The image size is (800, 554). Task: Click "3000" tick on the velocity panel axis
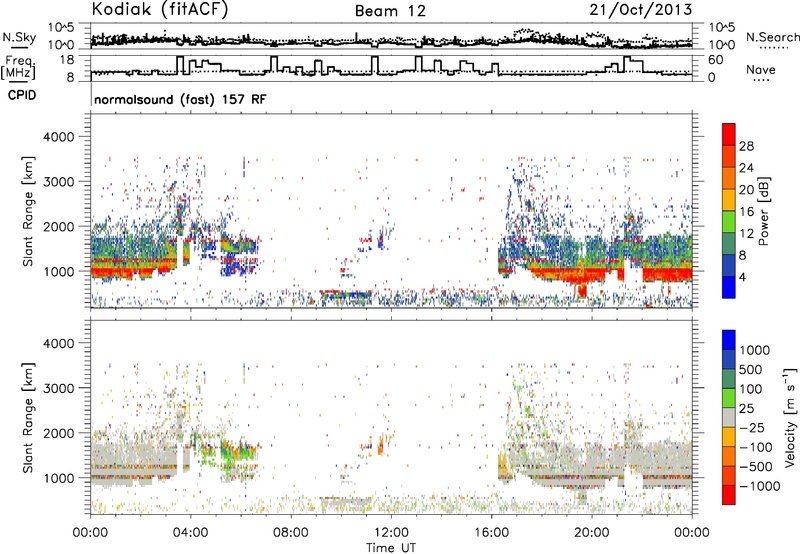click(58, 388)
